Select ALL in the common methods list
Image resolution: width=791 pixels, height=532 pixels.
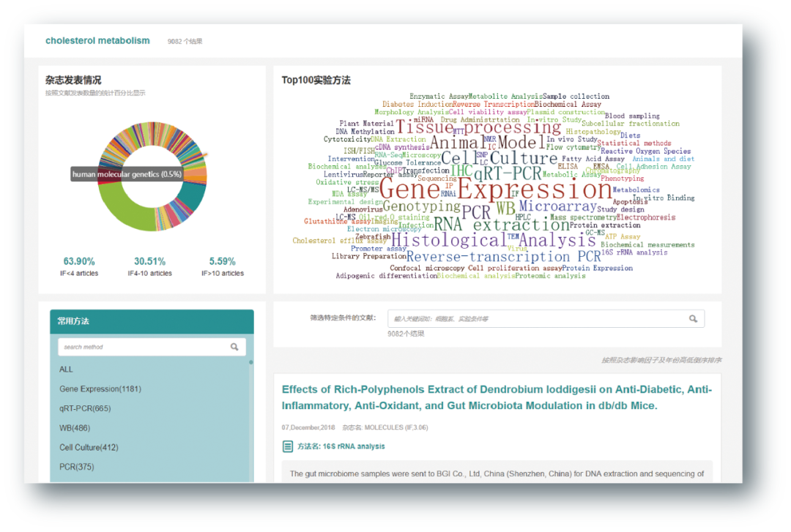click(67, 370)
